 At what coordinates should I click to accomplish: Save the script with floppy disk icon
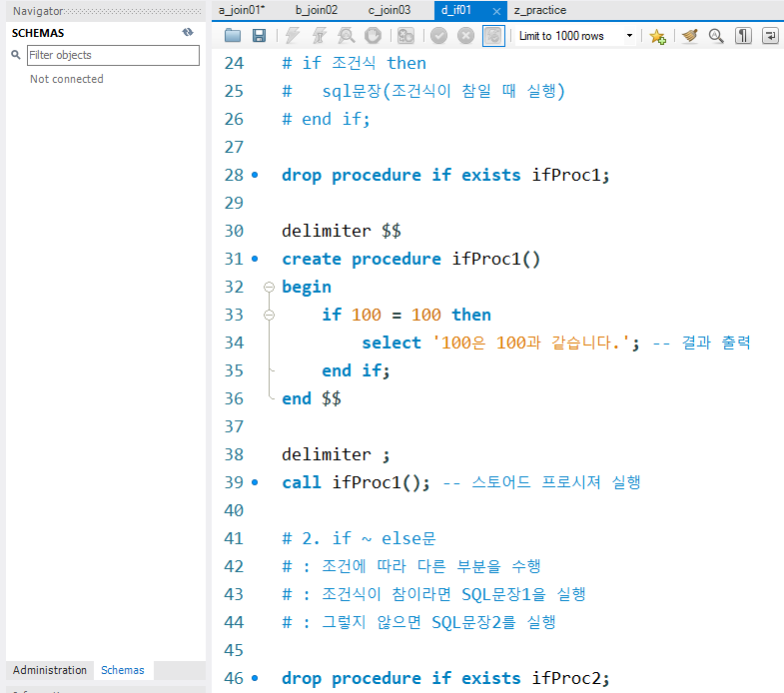pos(259,36)
